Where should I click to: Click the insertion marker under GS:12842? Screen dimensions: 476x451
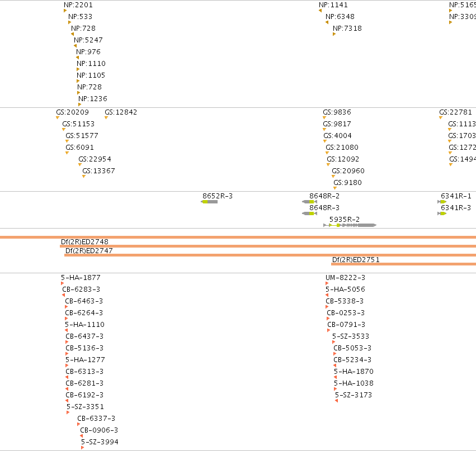pyautogui.click(x=106, y=118)
